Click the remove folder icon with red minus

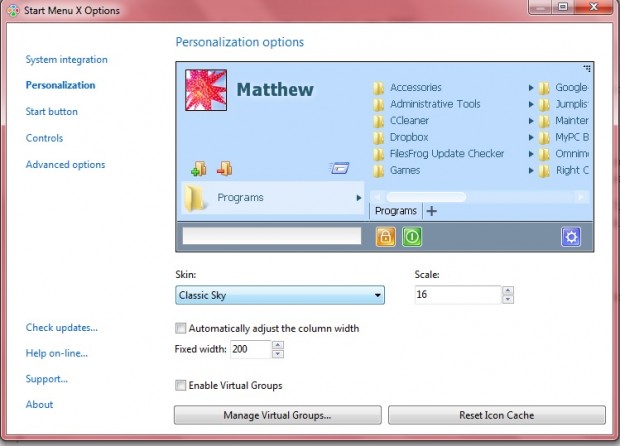coord(225,168)
